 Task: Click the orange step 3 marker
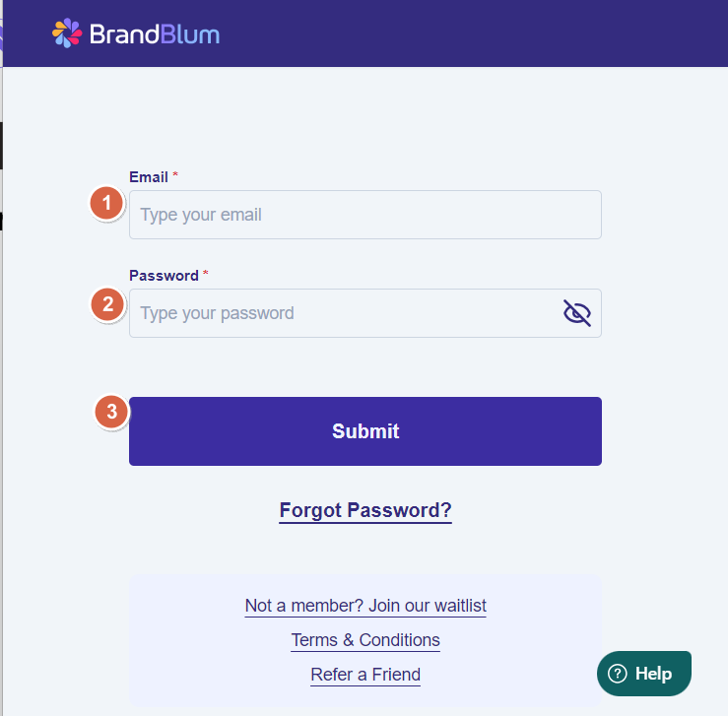point(111,412)
